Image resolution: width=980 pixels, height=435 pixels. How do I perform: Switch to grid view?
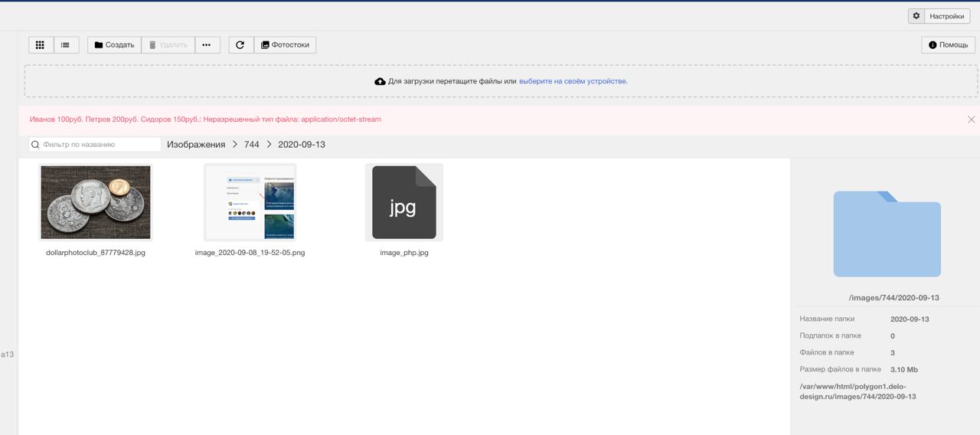click(x=41, y=45)
